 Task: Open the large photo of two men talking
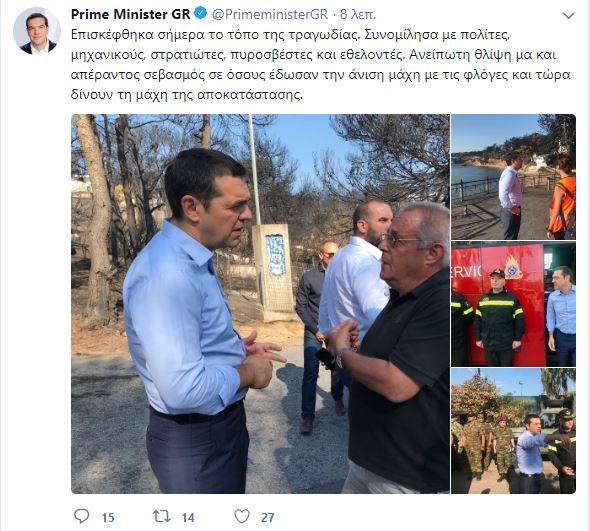point(260,304)
